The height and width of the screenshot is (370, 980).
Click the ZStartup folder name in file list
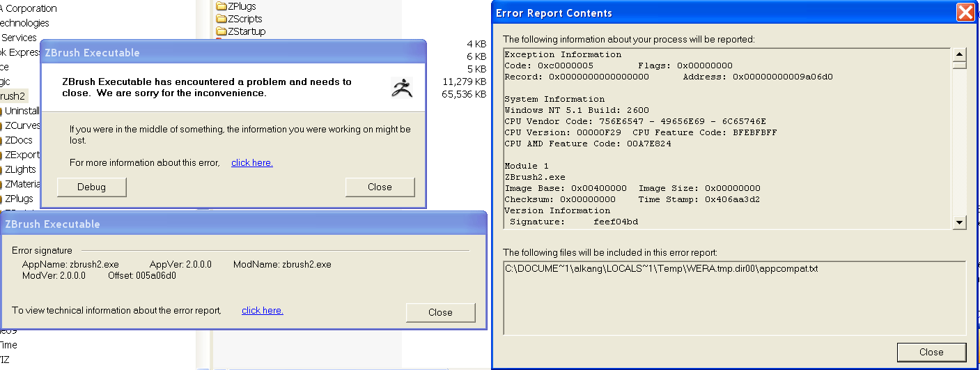tap(248, 31)
